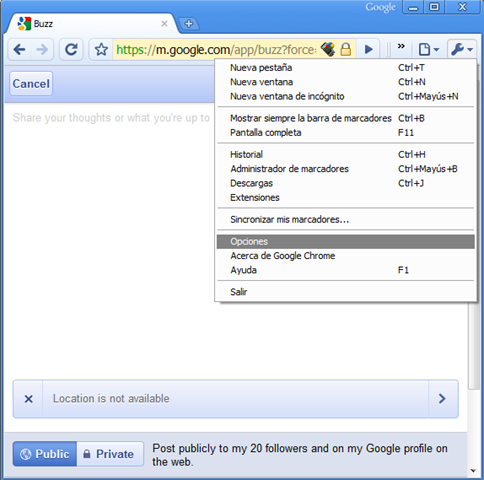Go back with the browser back arrow
The width and height of the screenshot is (484, 480).
[x=19, y=50]
